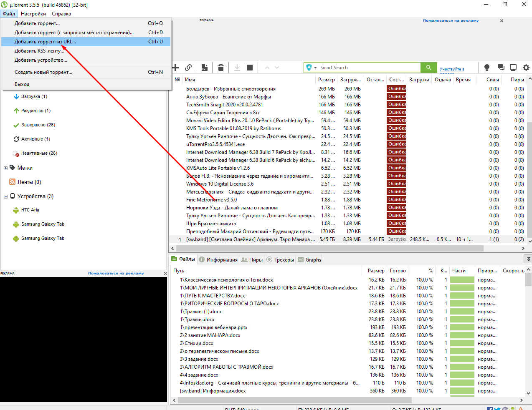The image size is (532, 410).
Task: Switch to the Информация tab
Action: [x=218, y=259]
